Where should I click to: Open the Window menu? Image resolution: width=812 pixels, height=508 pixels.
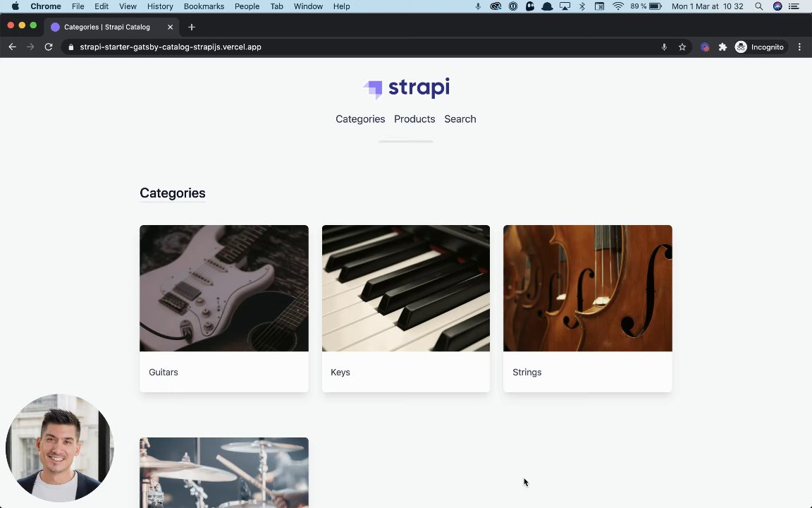click(x=308, y=6)
